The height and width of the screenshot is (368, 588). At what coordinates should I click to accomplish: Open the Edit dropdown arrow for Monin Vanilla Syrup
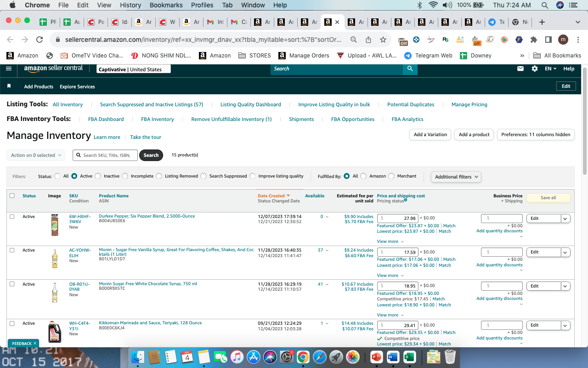(x=565, y=252)
